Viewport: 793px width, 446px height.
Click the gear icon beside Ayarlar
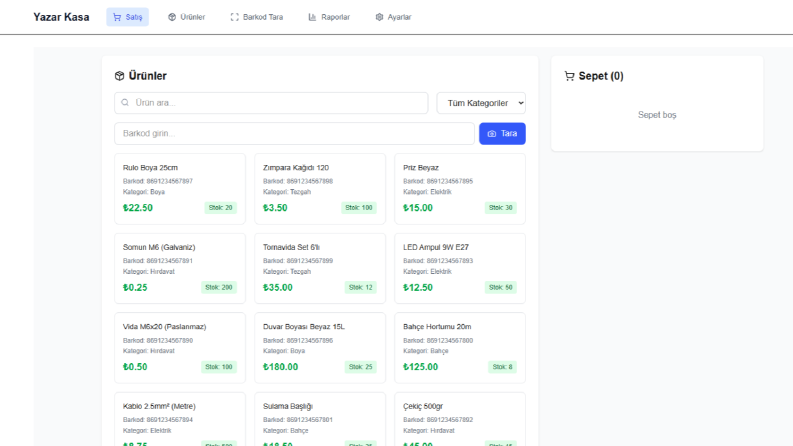coord(379,17)
